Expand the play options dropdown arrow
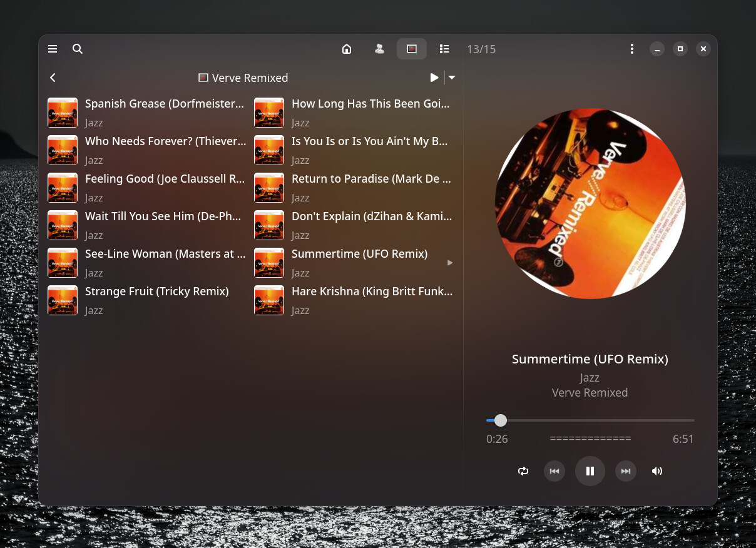The image size is (756, 548). click(x=452, y=78)
